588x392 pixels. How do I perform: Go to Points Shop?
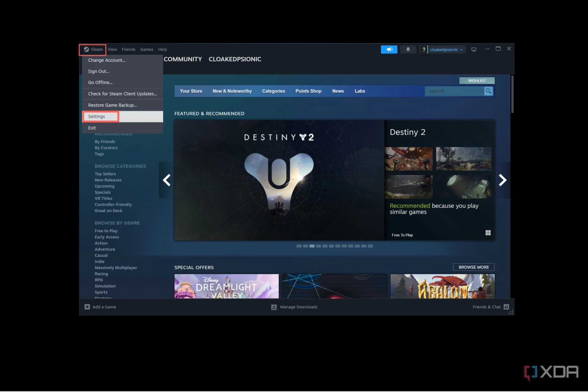point(308,91)
